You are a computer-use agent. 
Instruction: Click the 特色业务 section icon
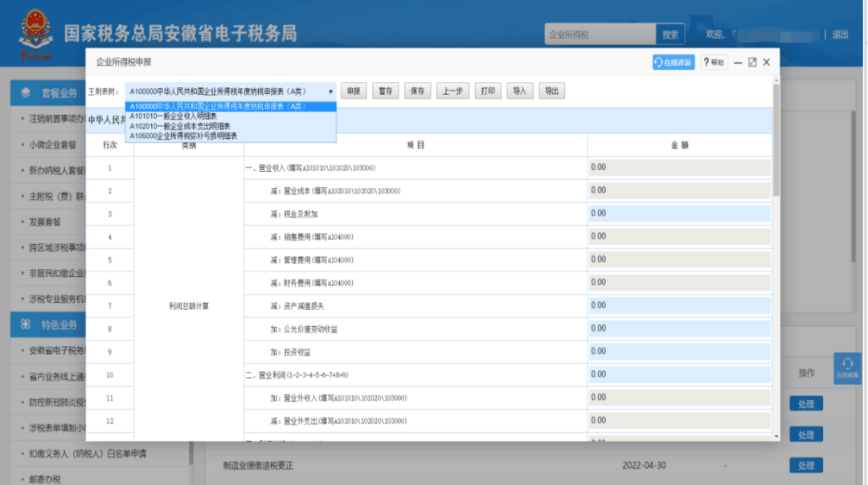(x=26, y=324)
